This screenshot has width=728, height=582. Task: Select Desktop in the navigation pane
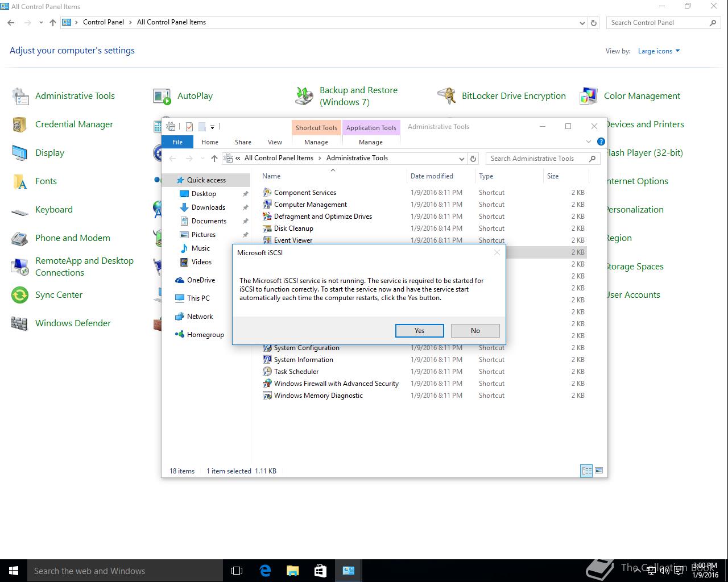click(204, 194)
